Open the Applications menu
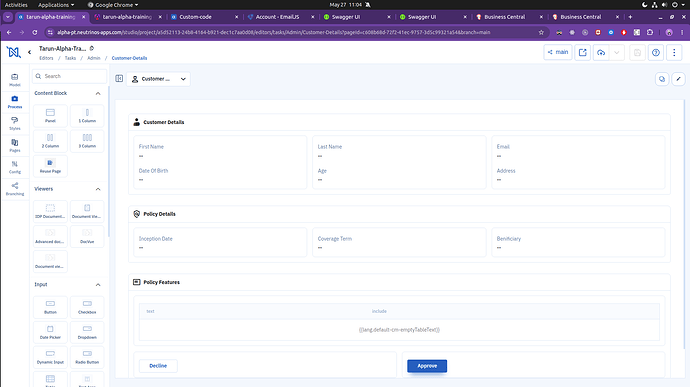The height and width of the screenshot is (387, 690). pyautogui.click(x=56, y=5)
